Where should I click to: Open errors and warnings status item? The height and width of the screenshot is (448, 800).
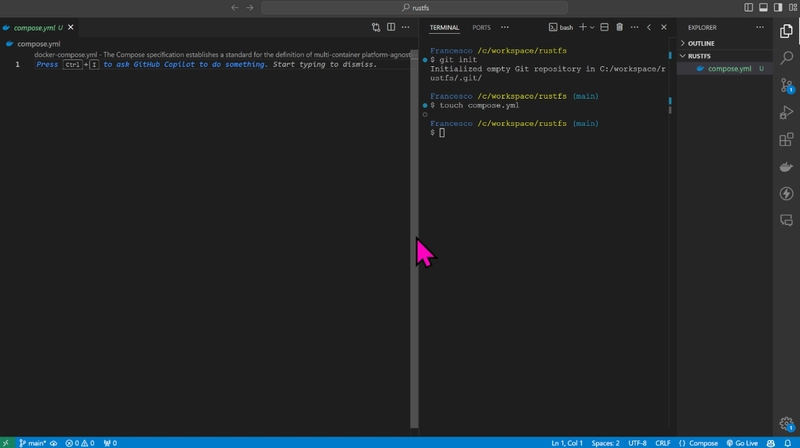[x=80, y=443]
